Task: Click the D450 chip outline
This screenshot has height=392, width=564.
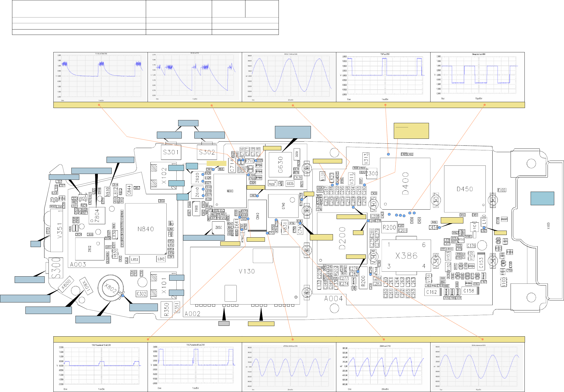Action: 465,189
